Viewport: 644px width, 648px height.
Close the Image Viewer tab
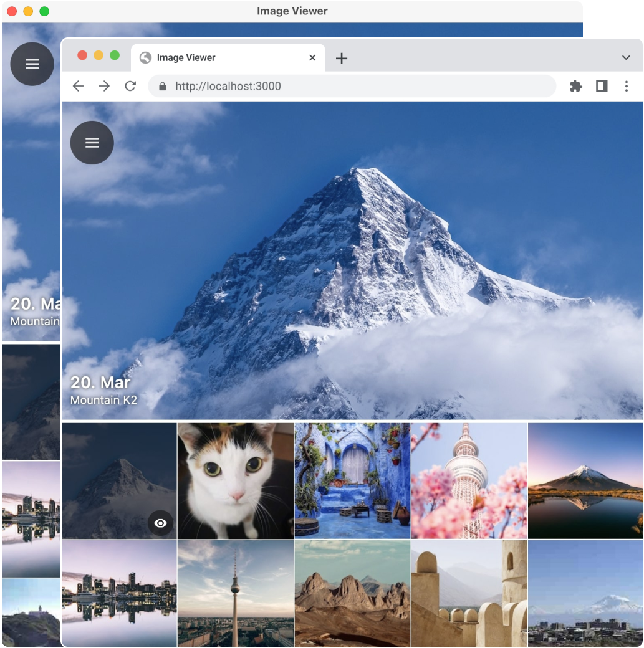pyautogui.click(x=312, y=58)
